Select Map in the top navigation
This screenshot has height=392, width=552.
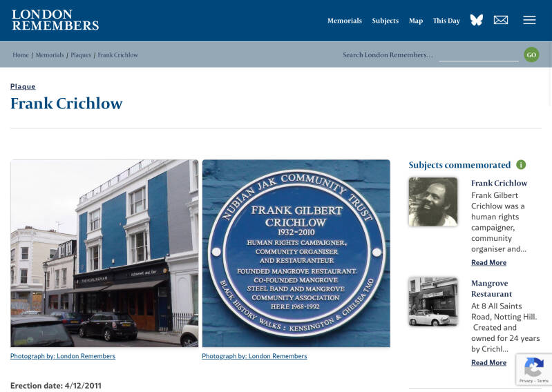tap(416, 21)
